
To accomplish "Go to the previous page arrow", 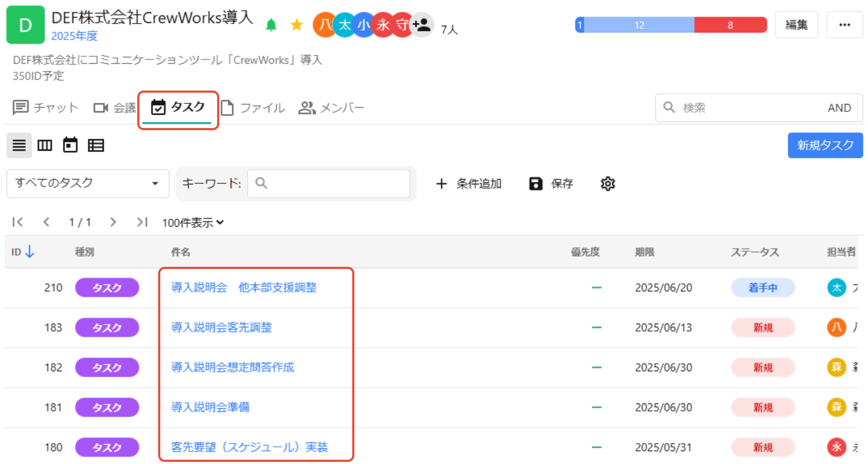I will 47,222.
